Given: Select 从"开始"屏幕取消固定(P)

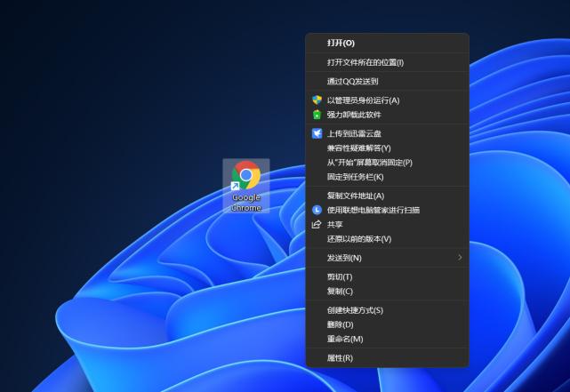Looking at the screenshot, I should (x=388, y=163).
